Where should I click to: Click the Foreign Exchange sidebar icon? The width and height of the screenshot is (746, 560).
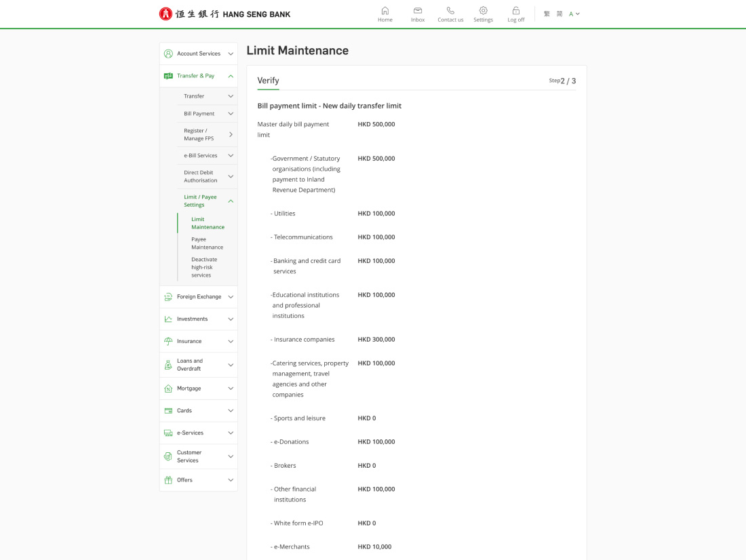point(168,297)
